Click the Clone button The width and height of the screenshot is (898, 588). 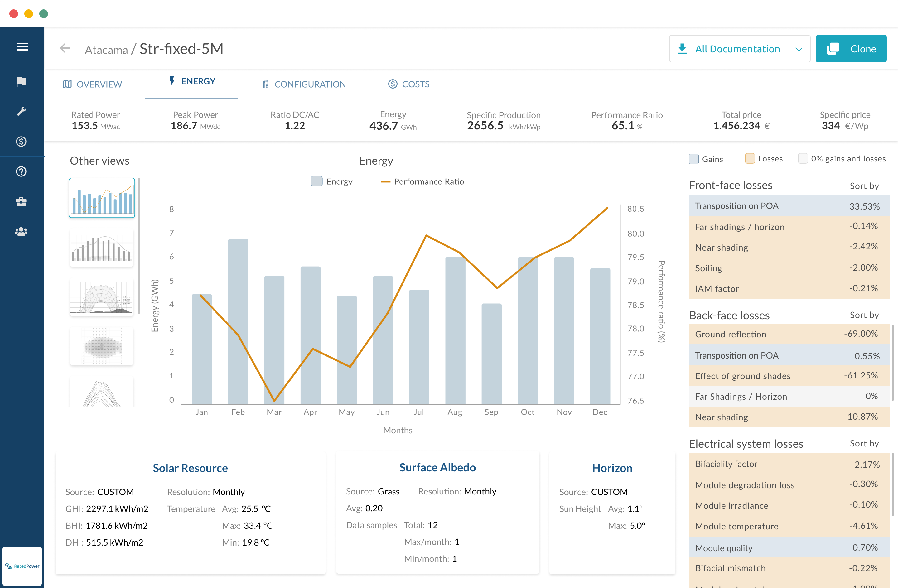851,49
